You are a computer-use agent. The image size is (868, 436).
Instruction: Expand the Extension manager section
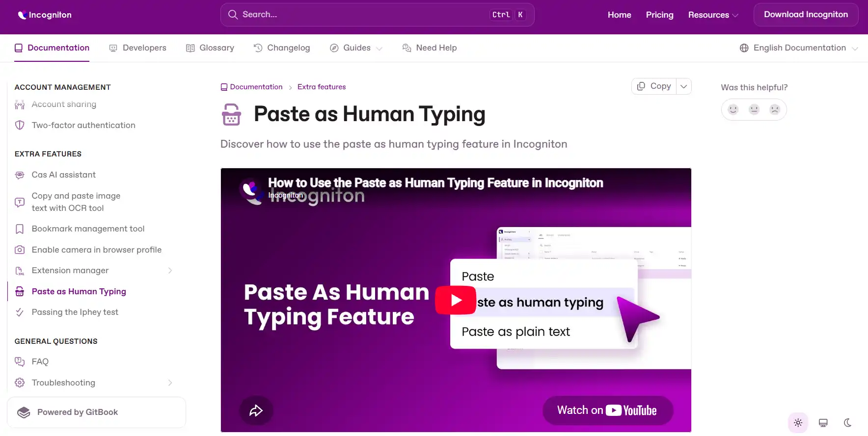[170, 271]
